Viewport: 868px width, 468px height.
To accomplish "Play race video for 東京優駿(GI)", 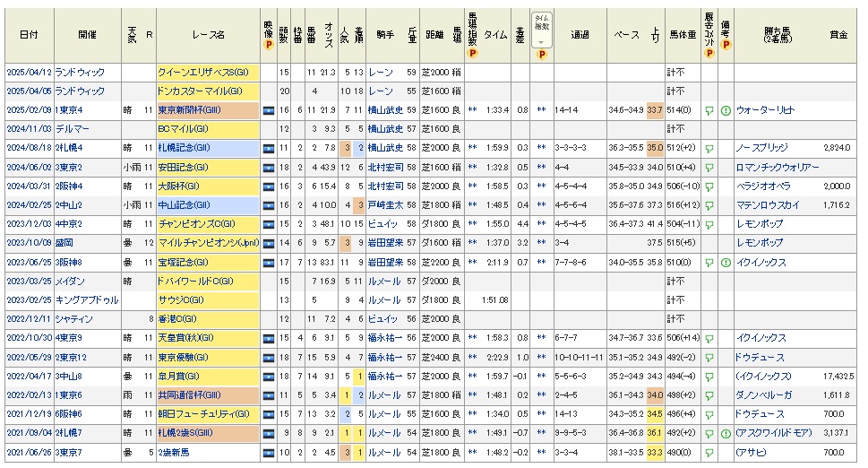I will pyautogui.click(x=269, y=358).
